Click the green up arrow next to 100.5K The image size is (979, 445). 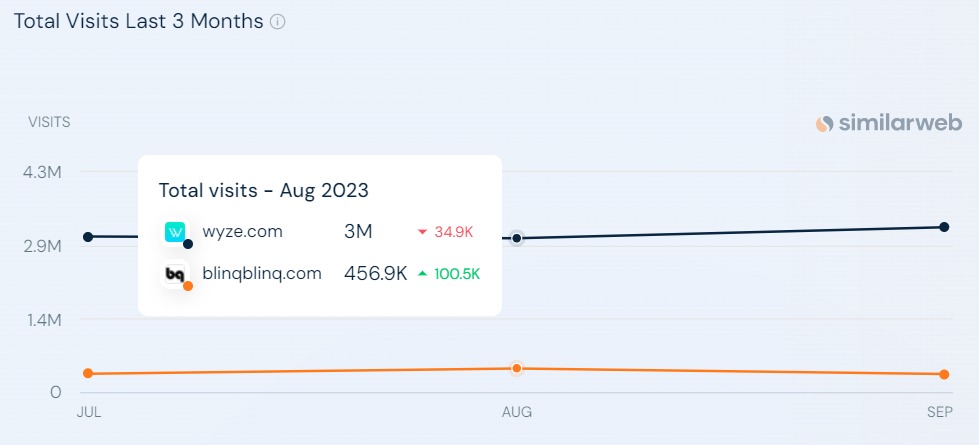point(423,273)
